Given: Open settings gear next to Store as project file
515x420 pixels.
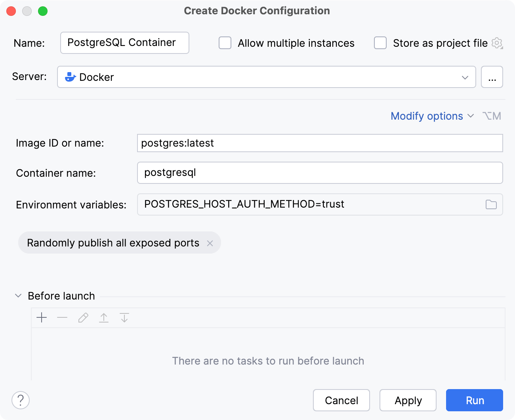Looking at the screenshot, I should pyautogui.click(x=497, y=43).
